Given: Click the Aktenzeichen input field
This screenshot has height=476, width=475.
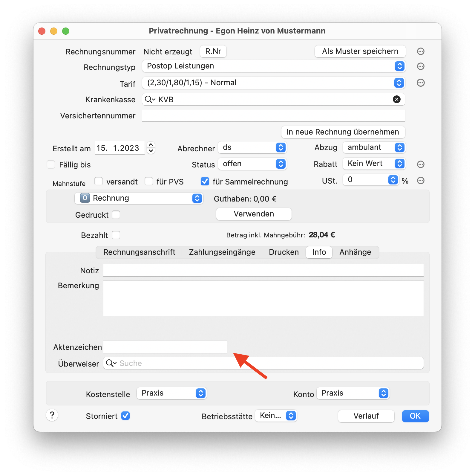Looking at the screenshot, I should (x=165, y=347).
